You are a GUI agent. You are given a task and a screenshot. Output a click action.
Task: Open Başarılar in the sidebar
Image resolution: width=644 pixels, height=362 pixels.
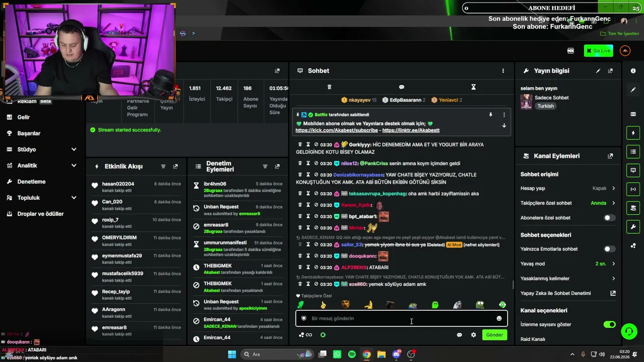tap(29, 133)
